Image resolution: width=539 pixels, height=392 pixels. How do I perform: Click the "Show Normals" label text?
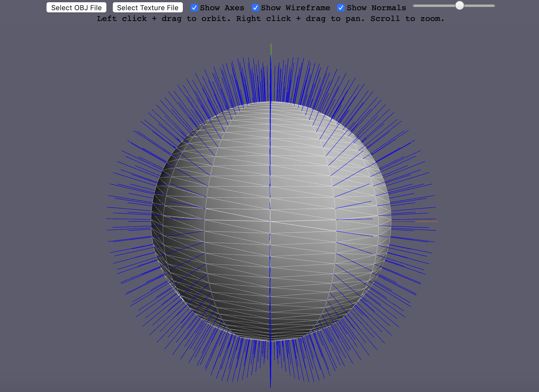coord(376,8)
